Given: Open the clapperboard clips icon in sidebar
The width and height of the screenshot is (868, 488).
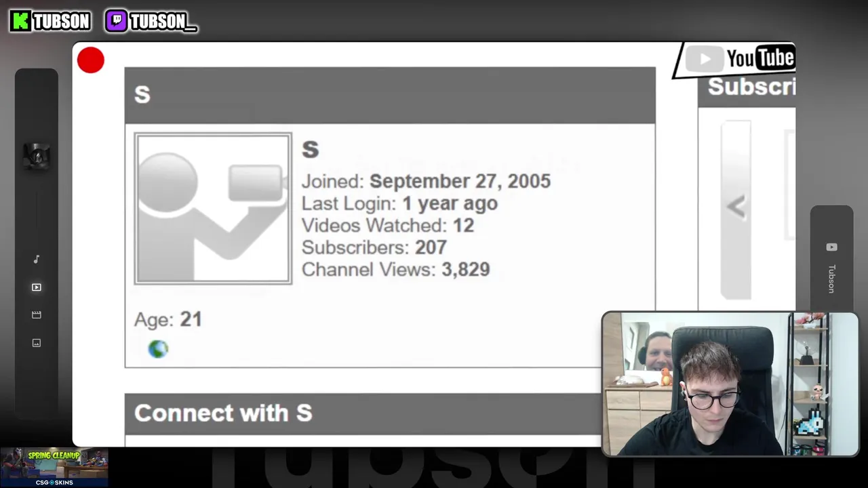Looking at the screenshot, I should [37, 314].
